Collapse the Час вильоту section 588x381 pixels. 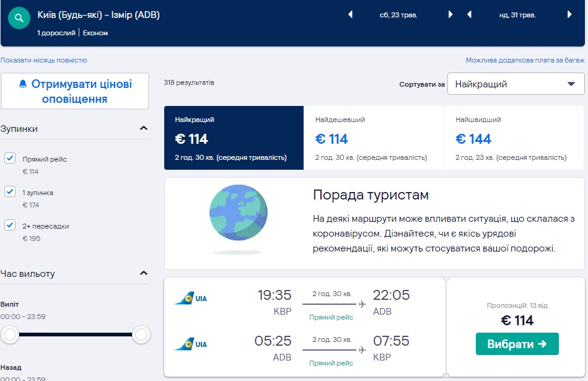[144, 273]
